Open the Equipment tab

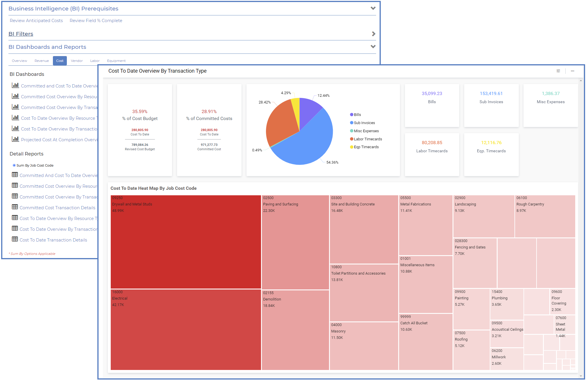click(x=116, y=61)
